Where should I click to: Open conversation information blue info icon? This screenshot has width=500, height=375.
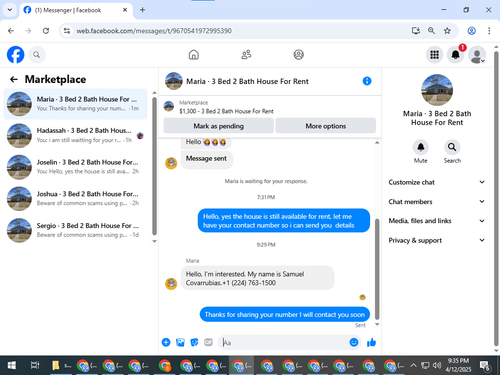click(x=367, y=81)
